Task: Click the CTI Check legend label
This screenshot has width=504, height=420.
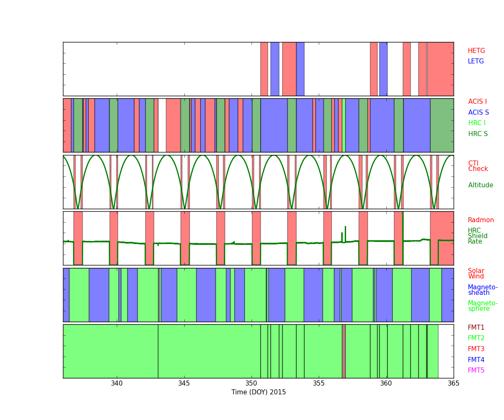Action: click(x=478, y=166)
